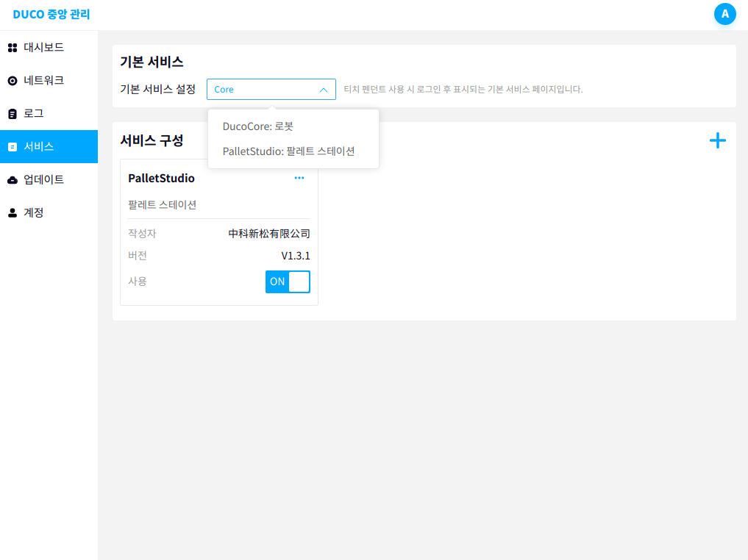Click the service icon in sidebar
This screenshot has width=748, height=560.
(x=13, y=147)
